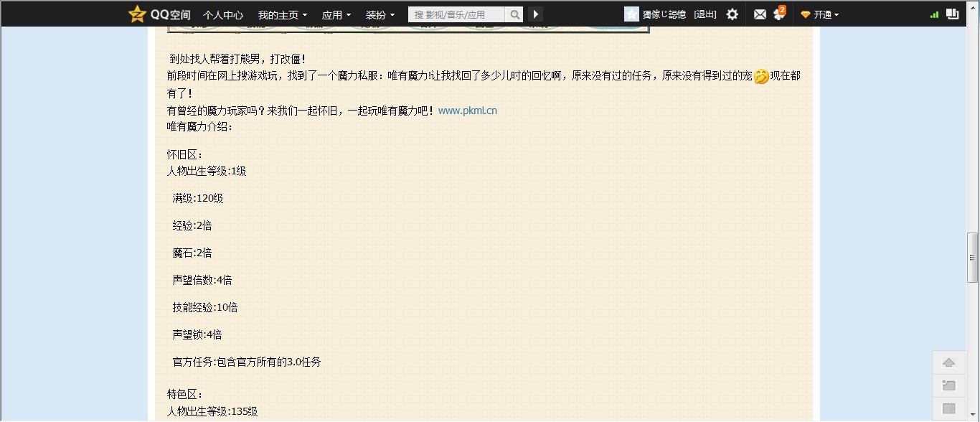Click the middle floating sidebar icon
The width and height of the screenshot is (980, 422).
click(x=948, y=385)
